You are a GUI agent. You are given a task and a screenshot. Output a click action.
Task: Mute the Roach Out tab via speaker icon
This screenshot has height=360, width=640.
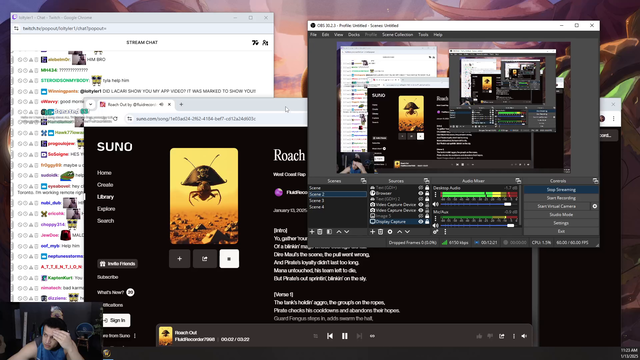pos(161,104)
